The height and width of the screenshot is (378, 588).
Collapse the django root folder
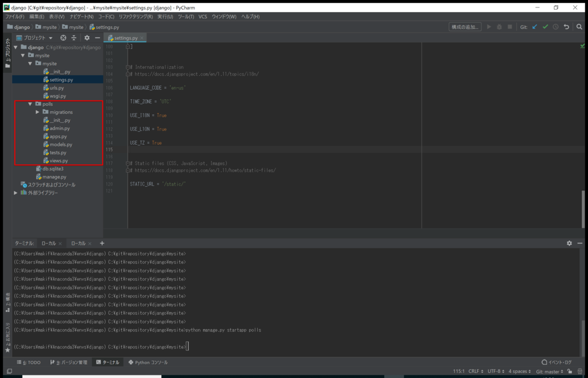coord(16,48)
